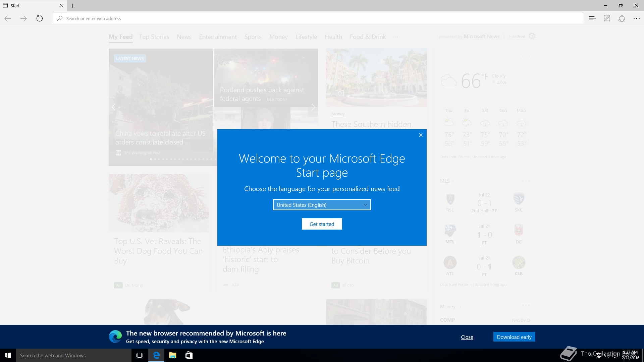Dismiss the welcome dialog with X
The image size is (644, 362).
(421, 135)
